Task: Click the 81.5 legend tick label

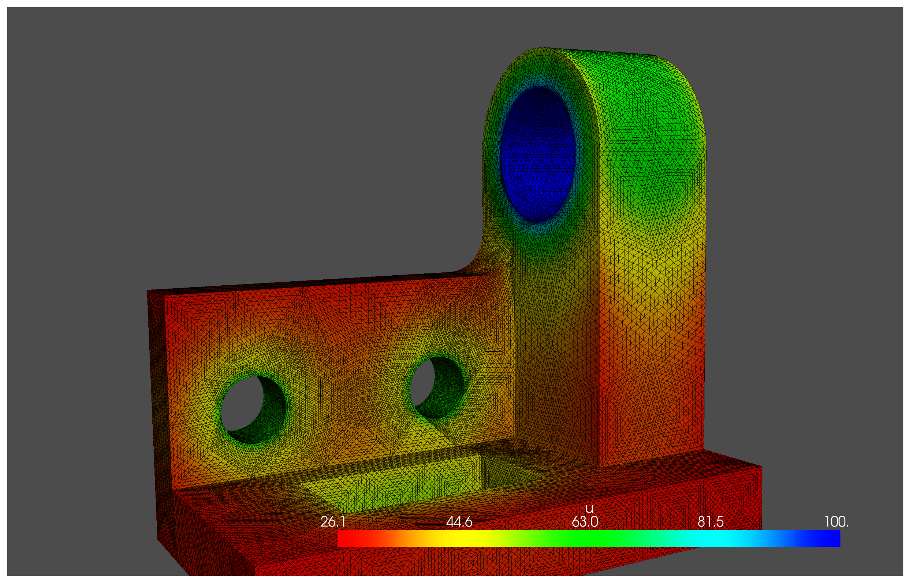Action: 710,522
